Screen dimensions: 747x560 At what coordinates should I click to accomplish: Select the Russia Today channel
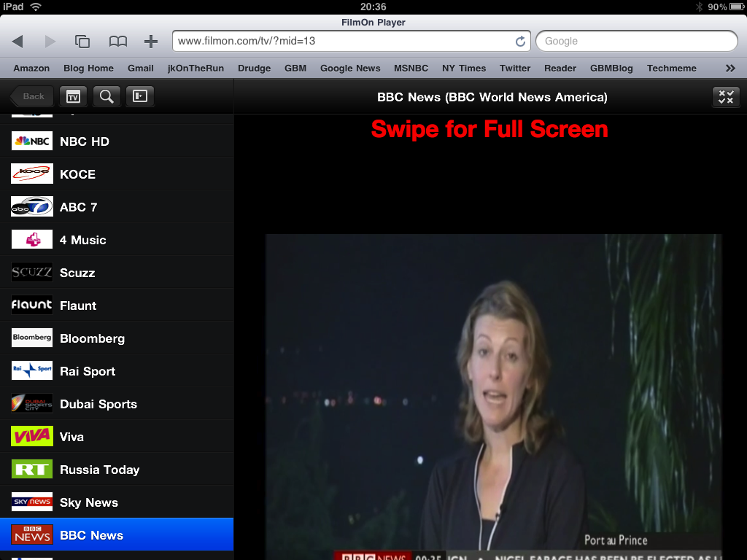pyautogui.click(x=117, y=470)
